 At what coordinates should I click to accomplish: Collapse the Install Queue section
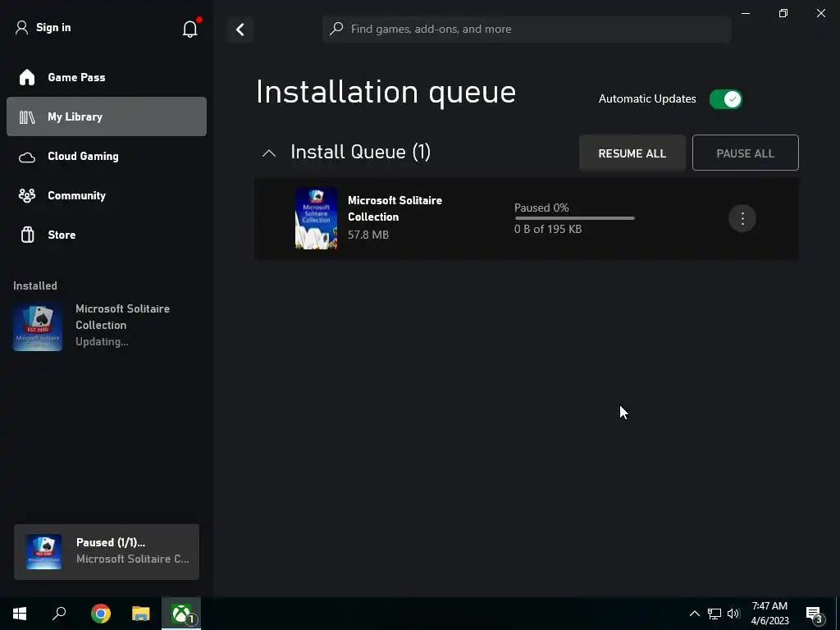(x=269, y=153)
